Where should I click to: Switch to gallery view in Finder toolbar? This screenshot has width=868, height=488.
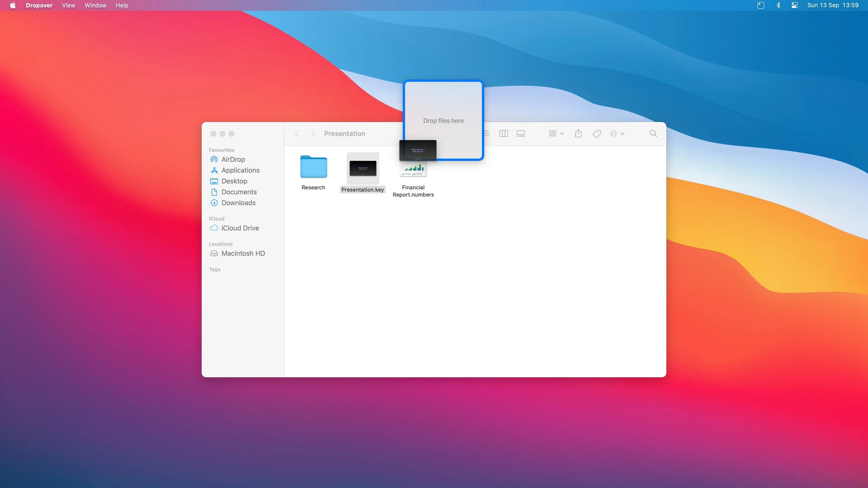point(521,133)
